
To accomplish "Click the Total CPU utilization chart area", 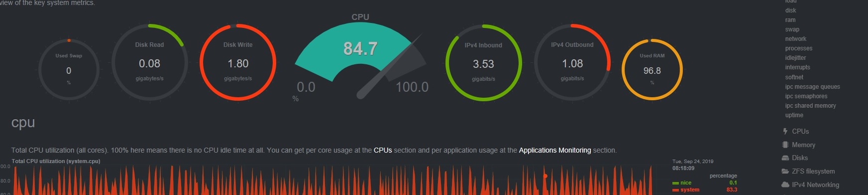I will click(333, 180).
